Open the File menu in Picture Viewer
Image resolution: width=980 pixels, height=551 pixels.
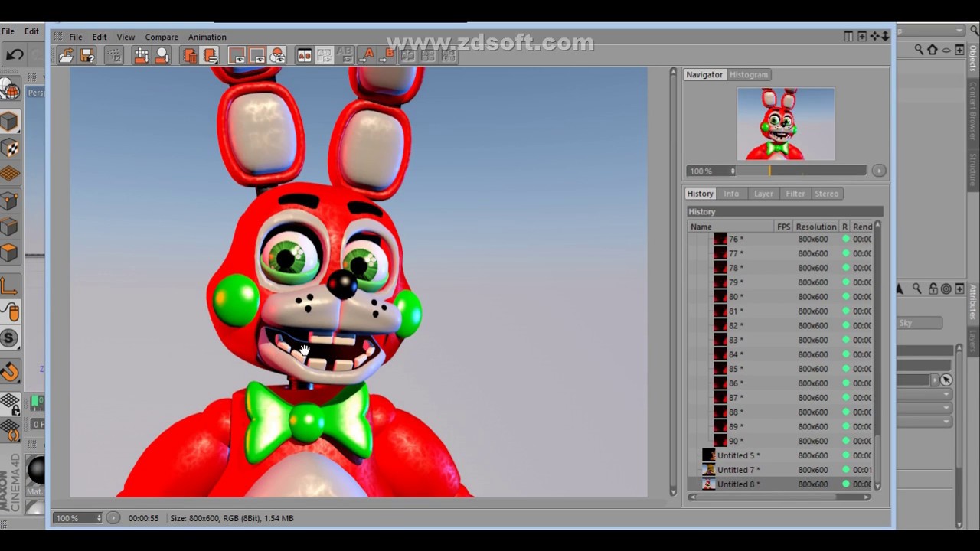tap(76, 37)
